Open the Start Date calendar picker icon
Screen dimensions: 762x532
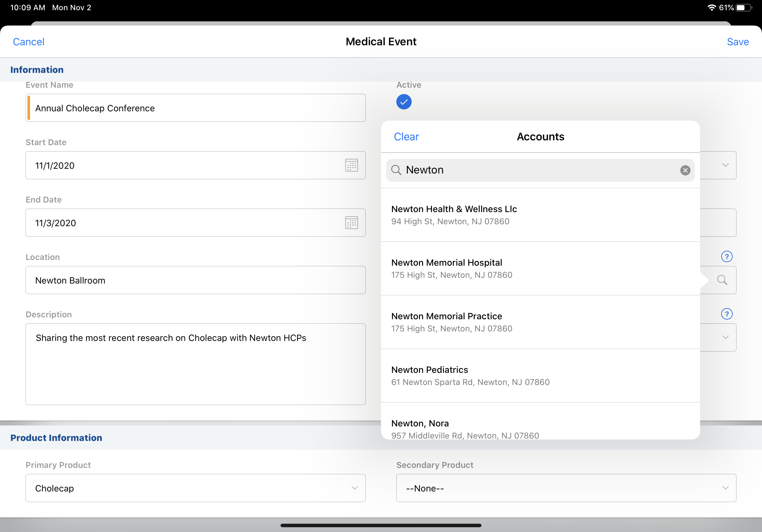(x=351, y=165)
